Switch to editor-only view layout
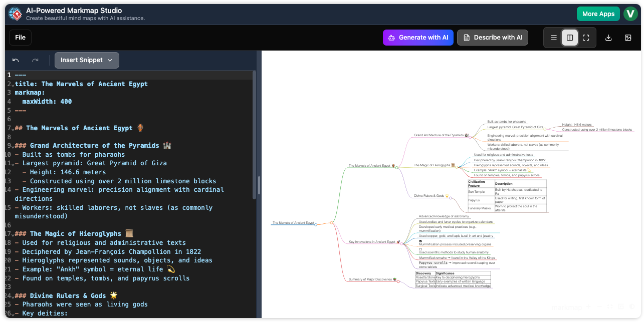Image resolution: width=644 pixels, height=322 pixels. tap(554, 37)
